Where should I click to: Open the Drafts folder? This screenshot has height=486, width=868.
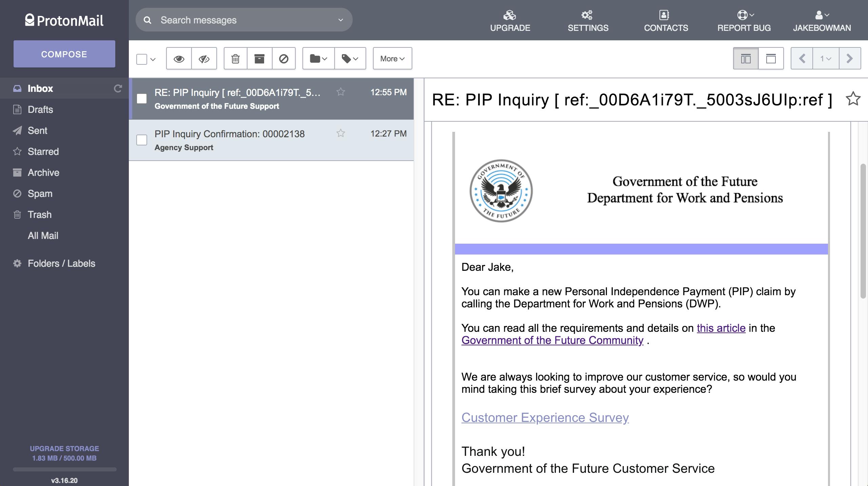pyautogui.click(x=40, y=109)
